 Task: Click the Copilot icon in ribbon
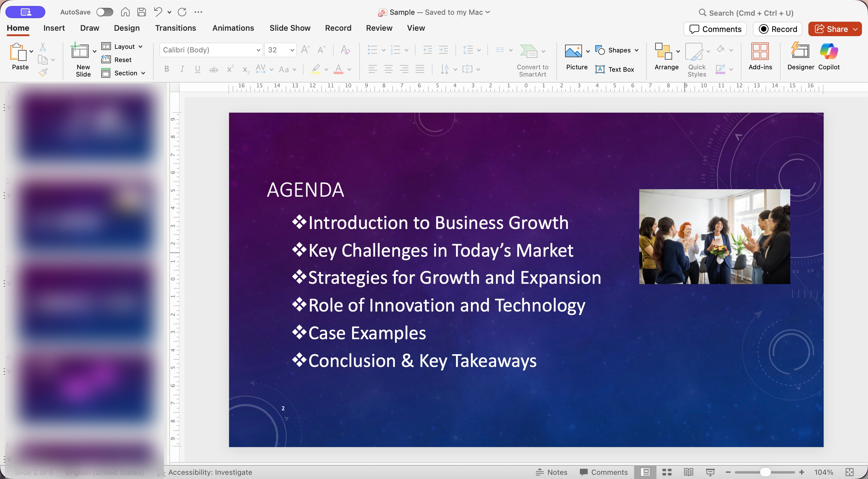point(829,57)
